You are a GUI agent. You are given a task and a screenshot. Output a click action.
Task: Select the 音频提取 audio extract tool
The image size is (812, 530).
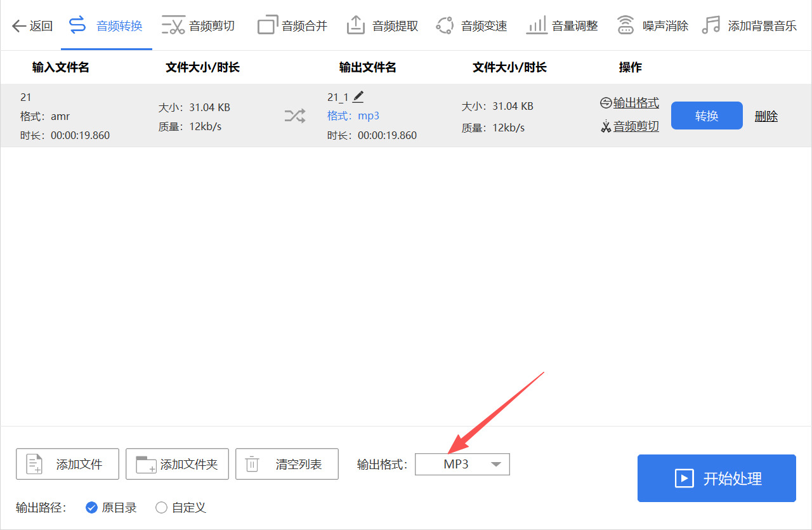click(382, 25)
